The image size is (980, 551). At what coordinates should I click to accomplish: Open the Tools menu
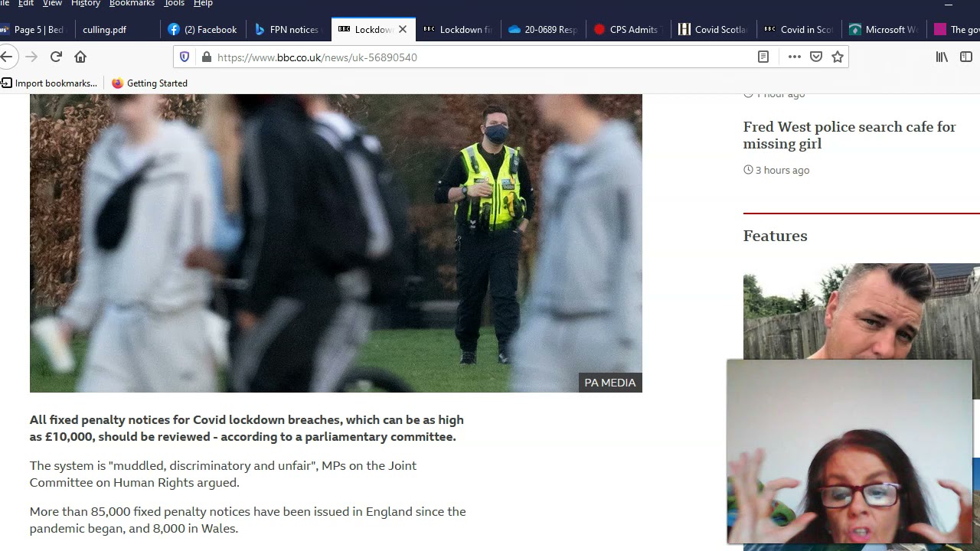[175, 3]
